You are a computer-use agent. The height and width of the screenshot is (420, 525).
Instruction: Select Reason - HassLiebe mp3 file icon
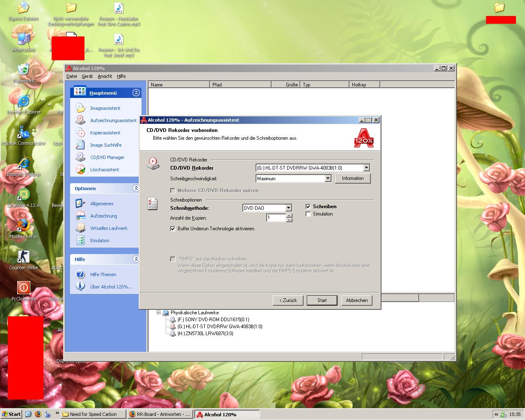(119, 8)
